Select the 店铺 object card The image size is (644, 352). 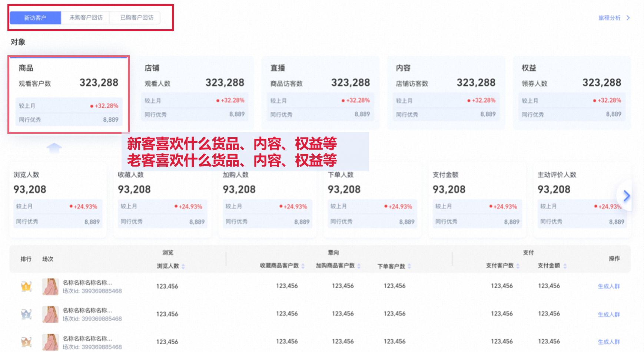coord(194,93)
